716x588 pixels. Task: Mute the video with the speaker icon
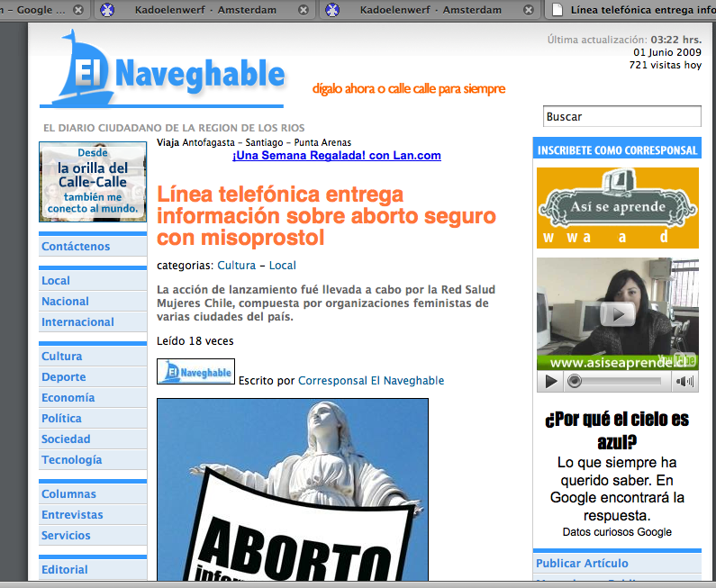tap(686, 382)
